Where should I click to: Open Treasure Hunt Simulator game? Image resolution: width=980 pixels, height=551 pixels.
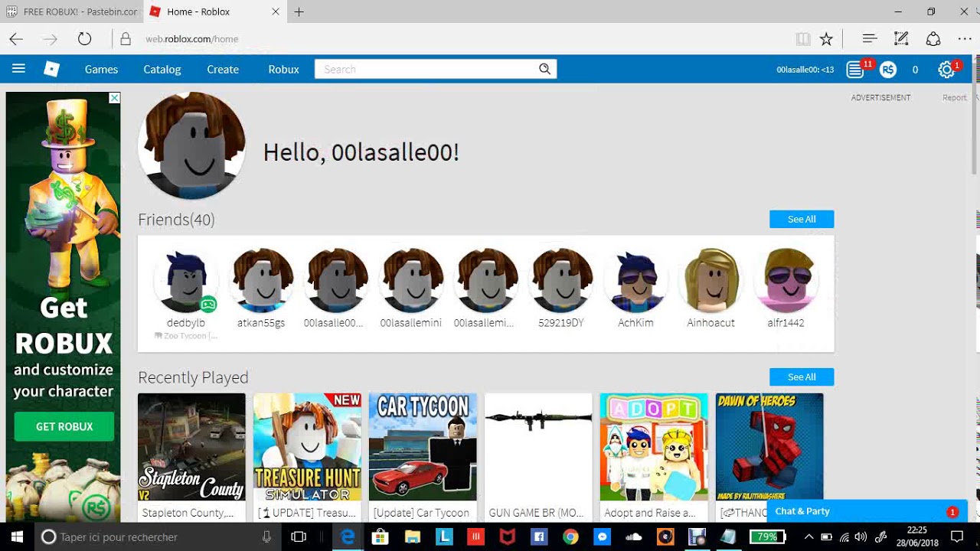(x=307, y=447)
